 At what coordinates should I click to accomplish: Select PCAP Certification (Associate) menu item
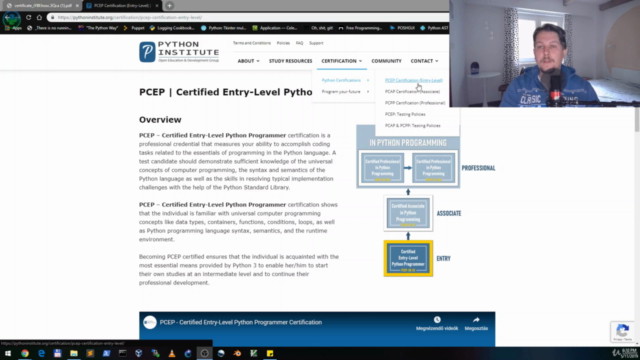412,92
